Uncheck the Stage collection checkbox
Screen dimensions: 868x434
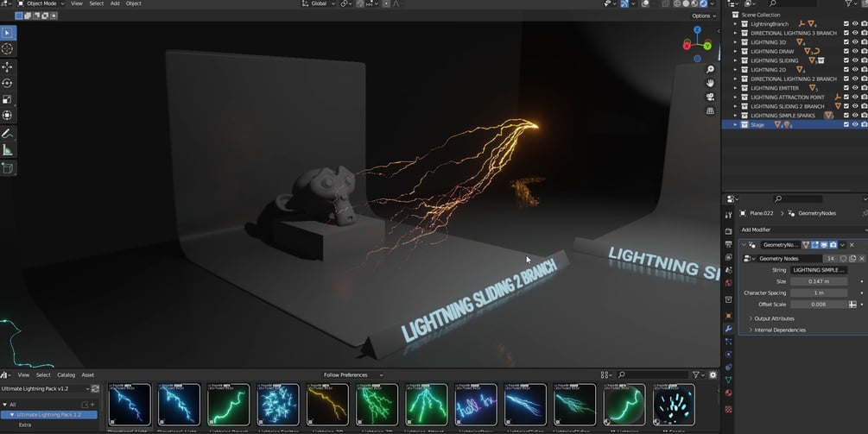tap(846, 124)
